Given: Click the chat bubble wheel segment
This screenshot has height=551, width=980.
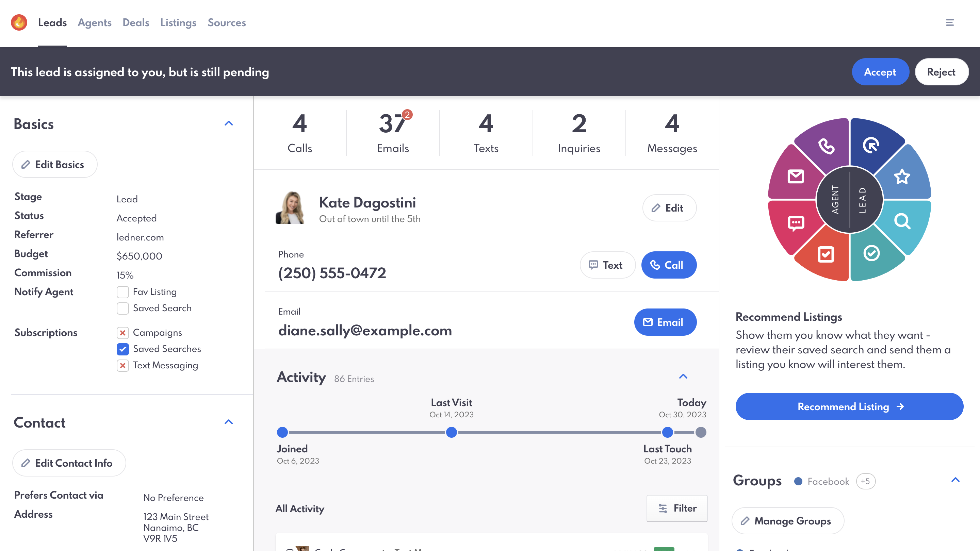Looking at the screenshot, I should [796, 223].
